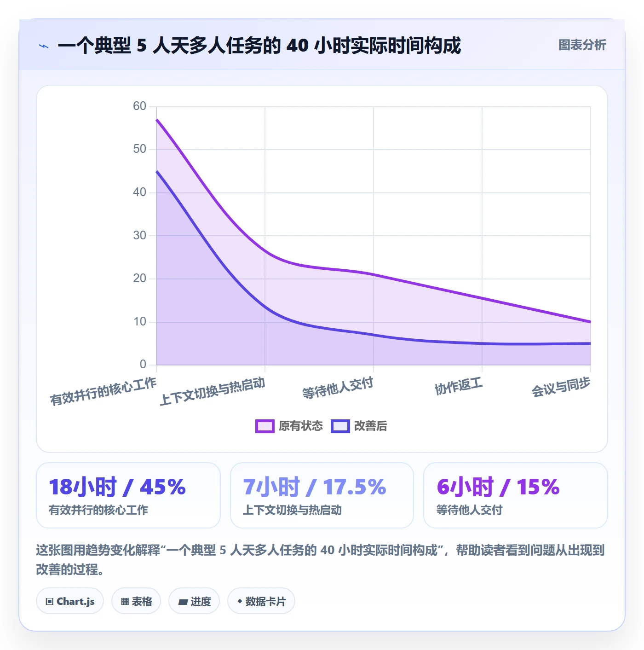644x650 pixels.
Task: Select the Chart.js tag chip
Action: pyautogui.click(x=70, y=601)
